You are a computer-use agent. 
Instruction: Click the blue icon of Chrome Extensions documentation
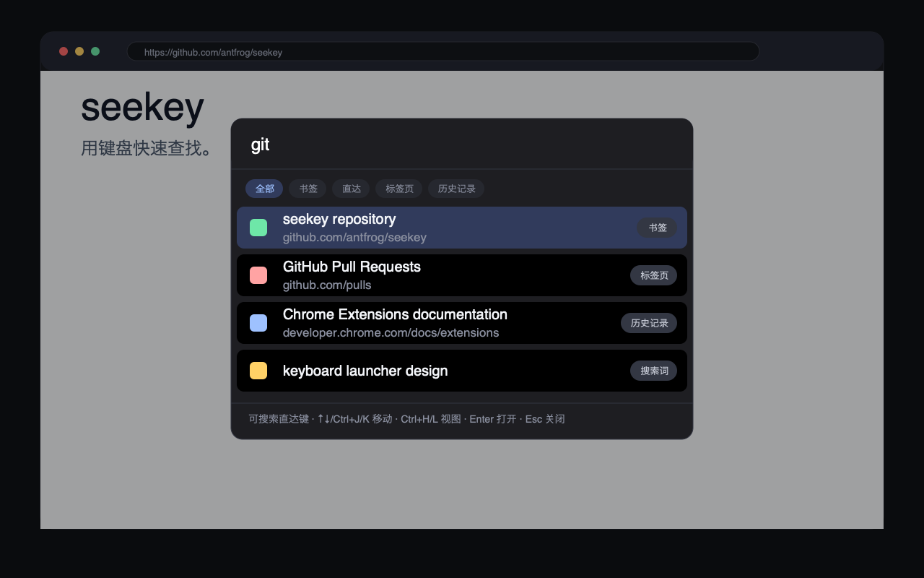(x=258, y=323)
